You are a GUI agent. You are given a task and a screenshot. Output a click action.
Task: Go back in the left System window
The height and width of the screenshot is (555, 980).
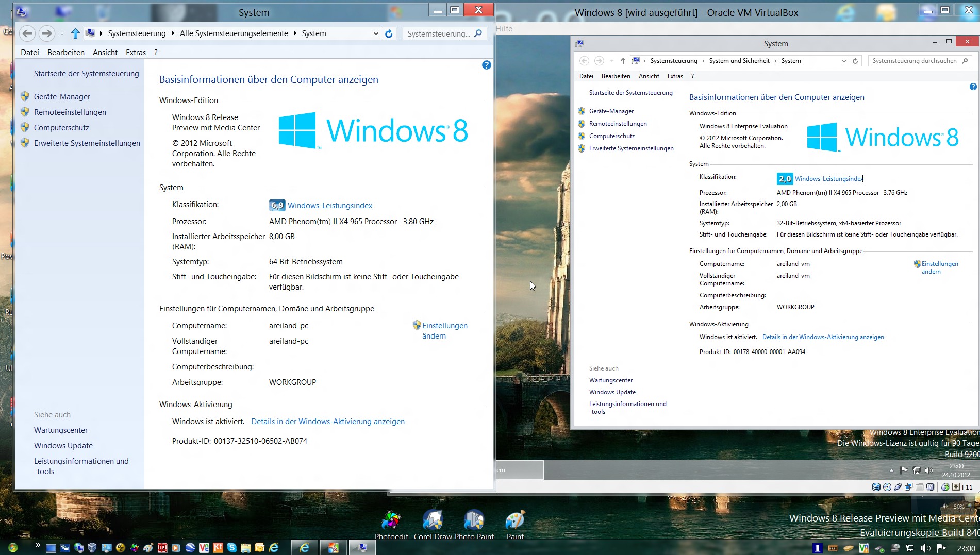[27, 33]
